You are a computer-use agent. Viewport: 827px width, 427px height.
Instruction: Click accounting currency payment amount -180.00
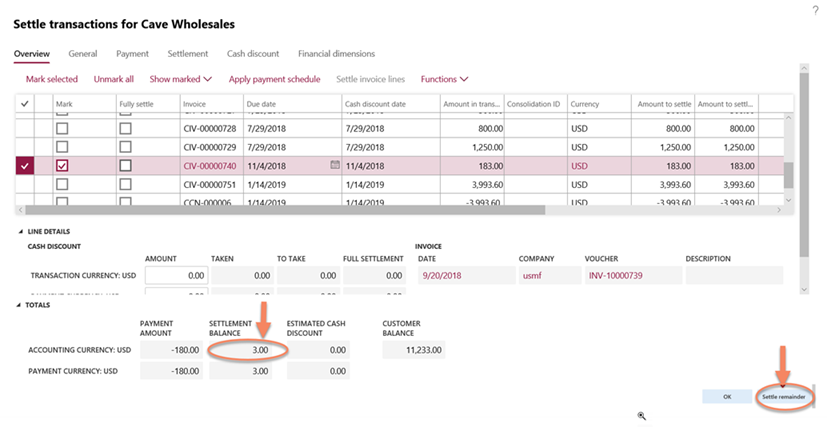[x=171, y=350]
